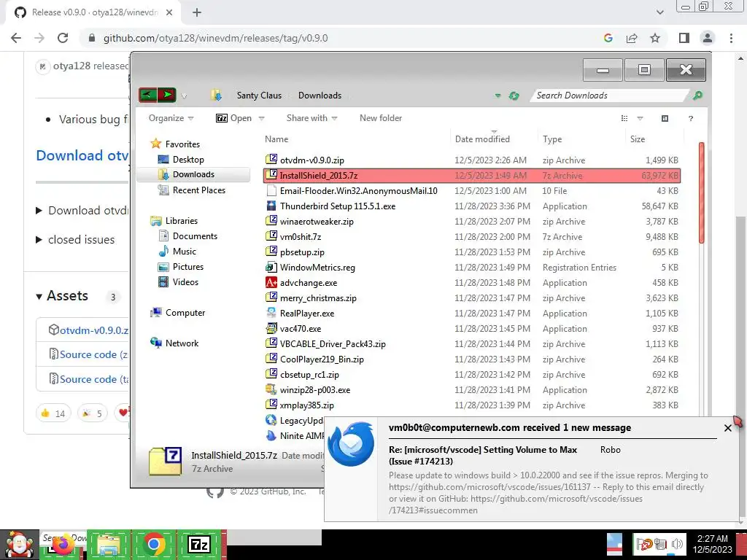This screenshot has width=747, height=560.
Task: Expand Download otvdm details on GitHub
Action: [x=39, y=211]
